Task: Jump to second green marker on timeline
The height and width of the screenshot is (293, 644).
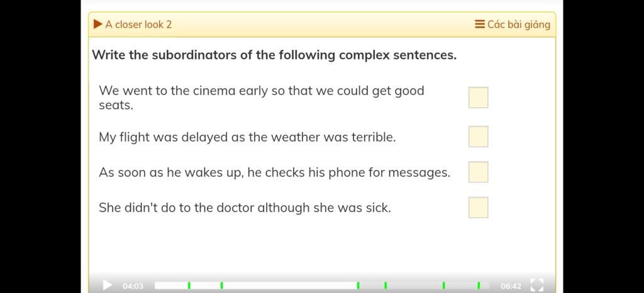Action: pos(221,285)
